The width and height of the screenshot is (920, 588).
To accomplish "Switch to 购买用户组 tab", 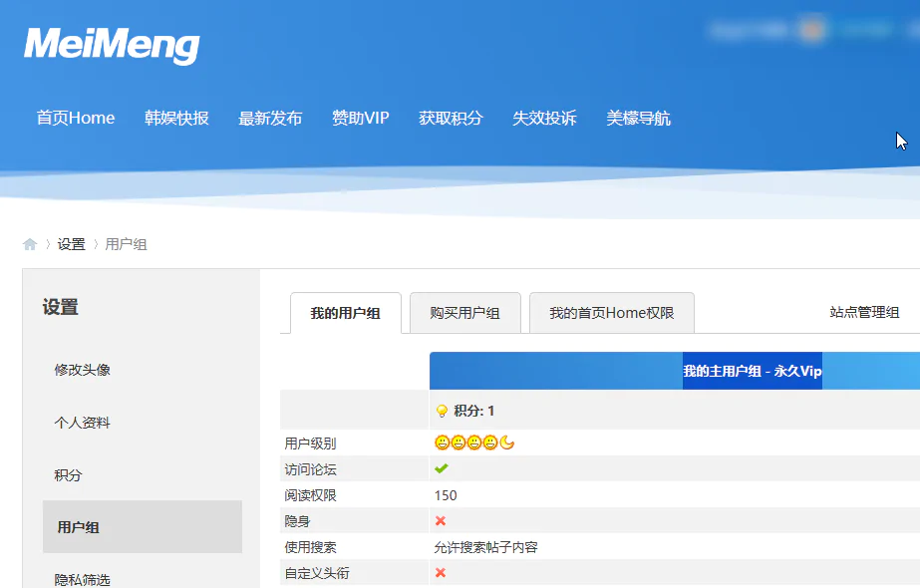I will pos(464,313).
